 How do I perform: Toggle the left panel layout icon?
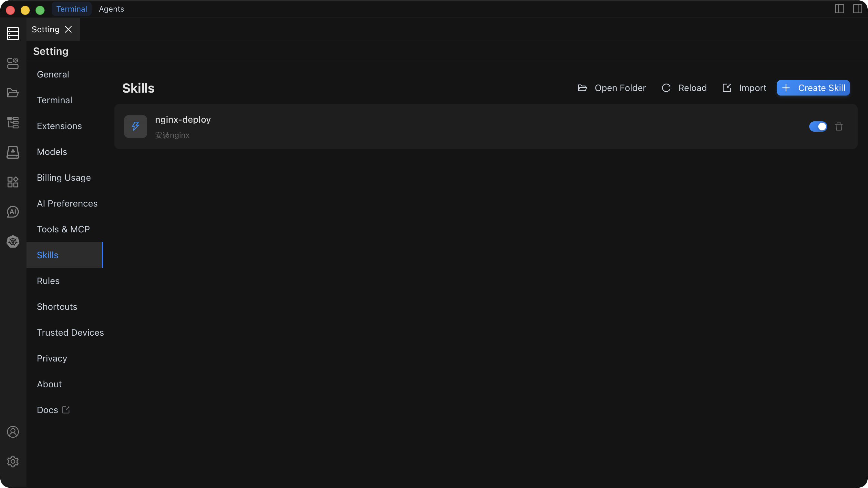point(839,9)
